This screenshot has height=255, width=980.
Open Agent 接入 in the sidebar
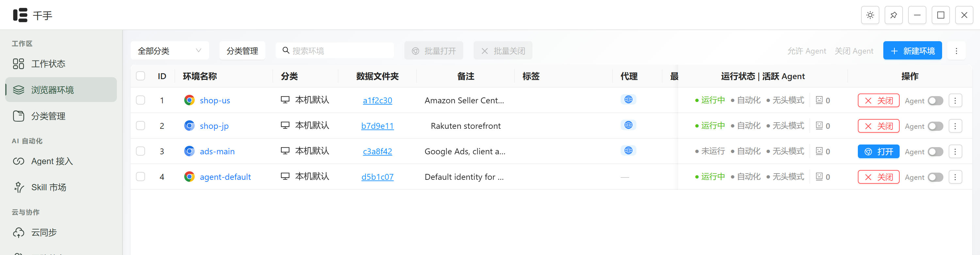[x=61, y=161]
